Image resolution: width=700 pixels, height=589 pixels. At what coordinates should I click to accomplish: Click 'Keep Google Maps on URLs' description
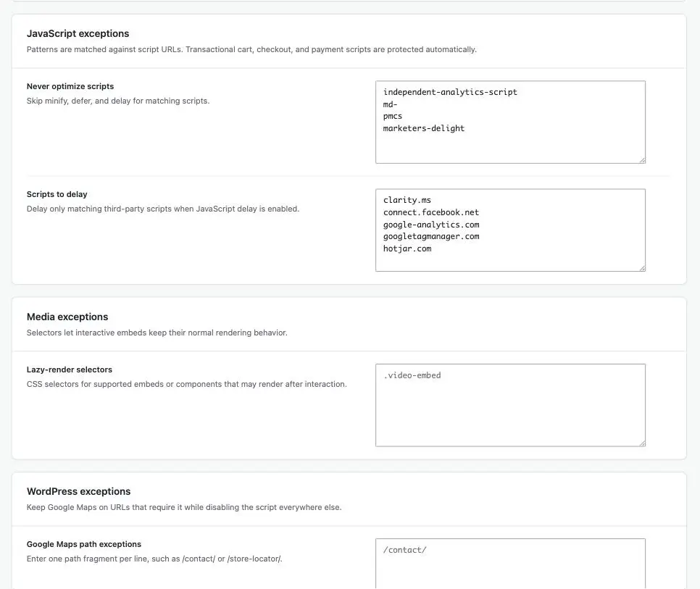point(184,507)
